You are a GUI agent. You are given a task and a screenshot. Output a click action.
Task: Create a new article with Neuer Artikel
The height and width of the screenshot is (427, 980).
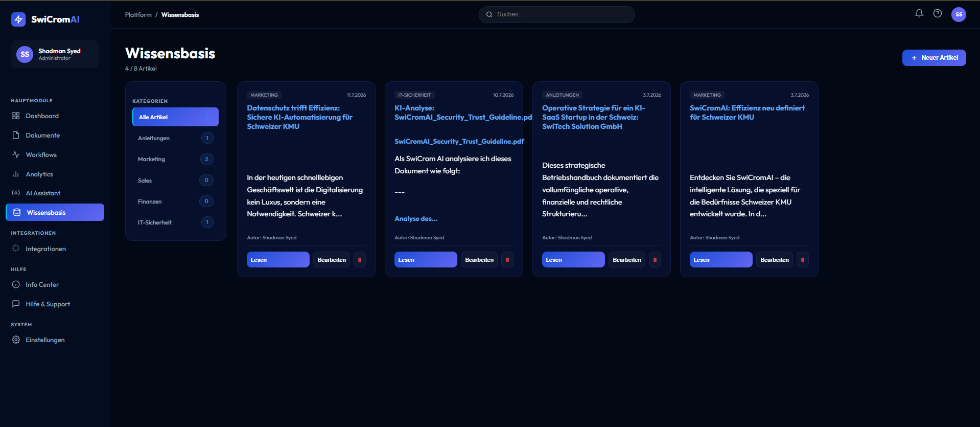[x=934, y=58]
